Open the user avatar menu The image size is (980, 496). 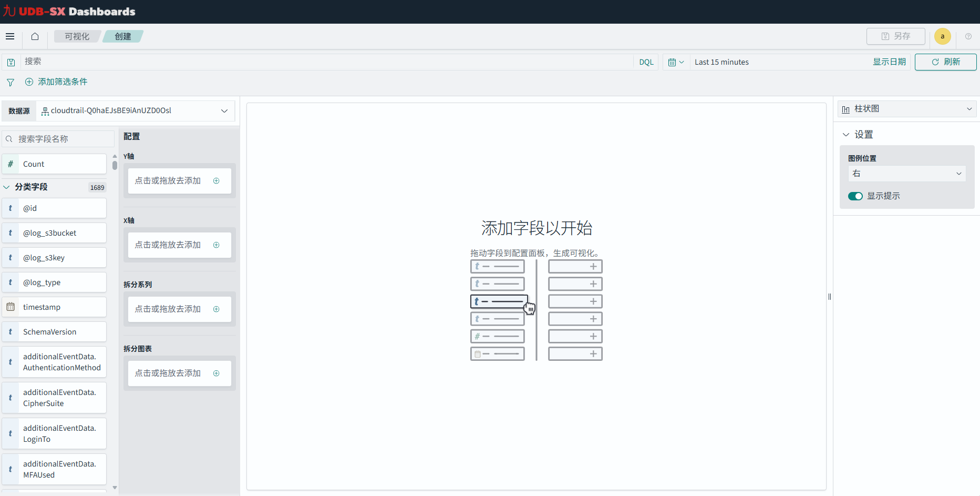point(942,36)
